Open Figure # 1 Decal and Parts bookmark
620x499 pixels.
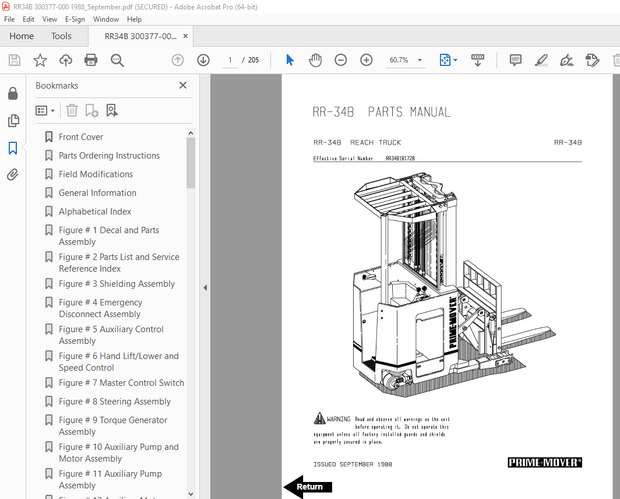click(109, 236)
